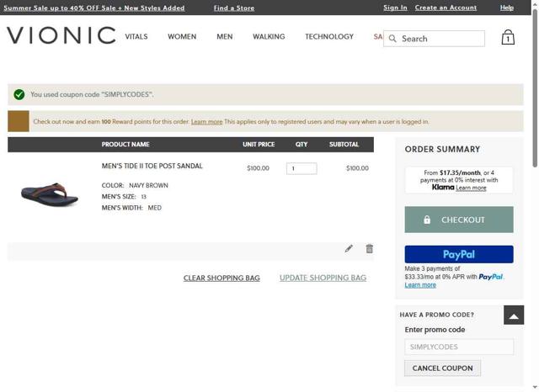Click Color: Navy Brown text
This screenshot has height=392, width=539.
click(135, 185)
